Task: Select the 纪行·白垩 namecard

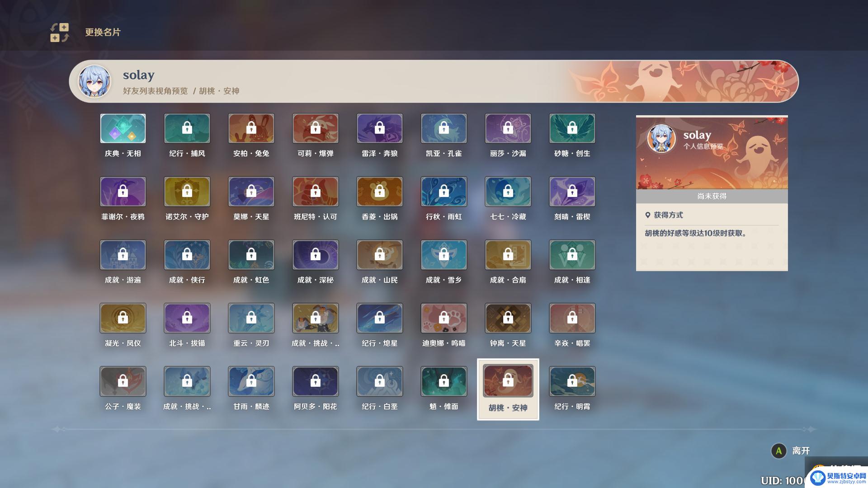Action: 380,381
